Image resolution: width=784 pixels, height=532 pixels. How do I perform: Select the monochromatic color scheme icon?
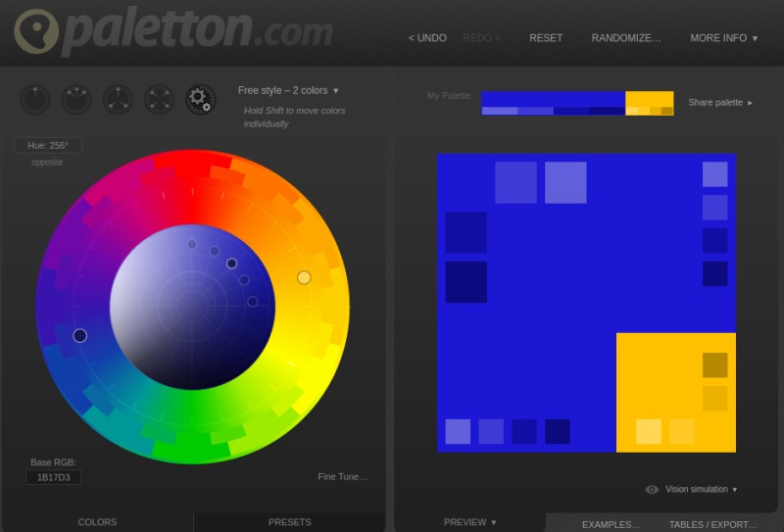coord(34,99)
